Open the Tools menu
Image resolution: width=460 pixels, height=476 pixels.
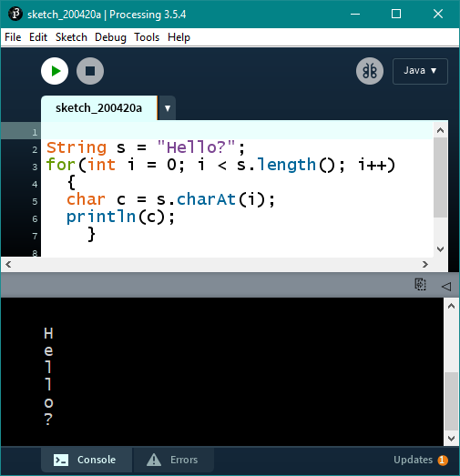(147, 37)
